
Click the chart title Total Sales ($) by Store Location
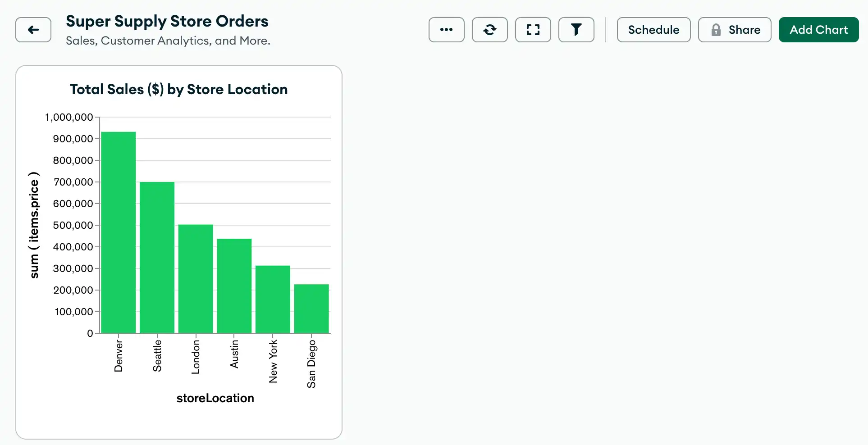[x=179, y=89]
